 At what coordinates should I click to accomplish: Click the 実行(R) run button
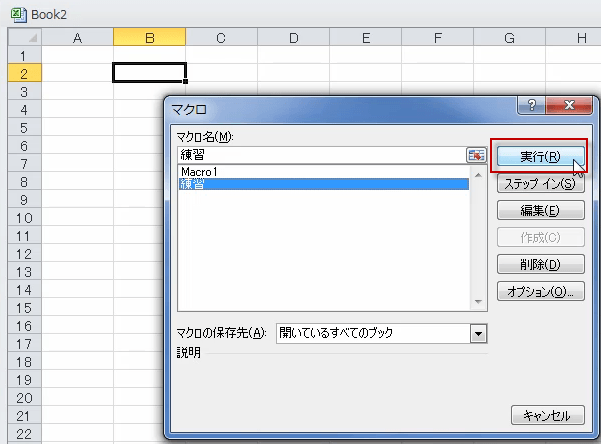click(x=540, y=156)
